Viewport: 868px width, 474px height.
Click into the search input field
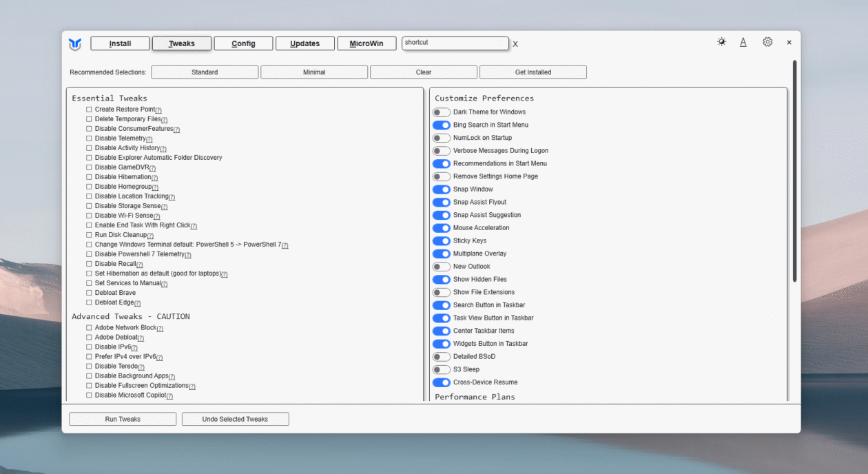click(x=455, y=43)
